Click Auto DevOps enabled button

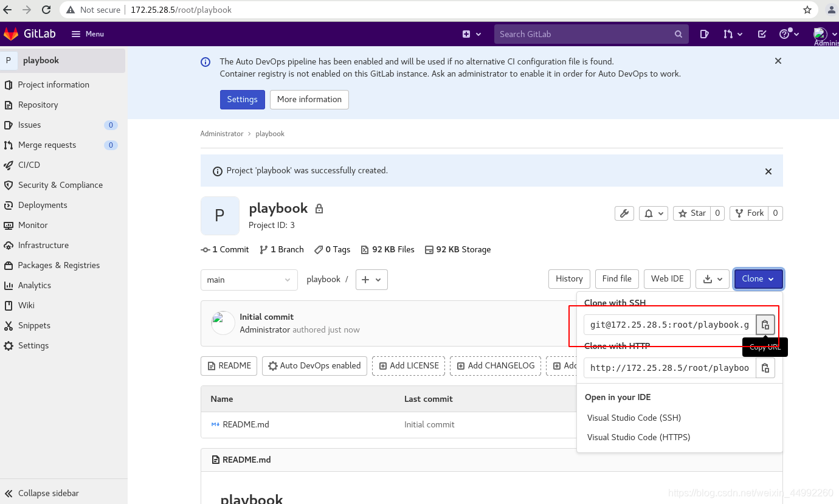tap(314, 365)
